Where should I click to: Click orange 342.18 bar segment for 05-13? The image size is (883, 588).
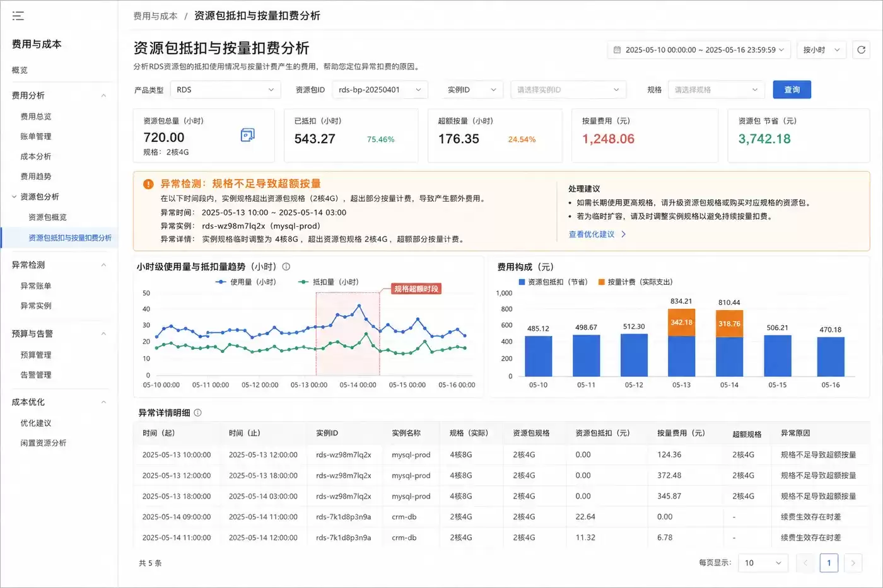[x=681, y=322]
